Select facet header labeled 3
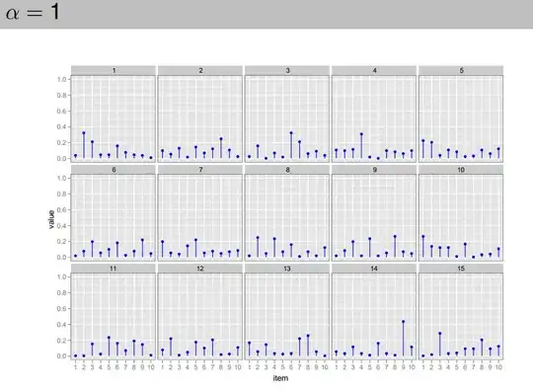This screenshot has width=533, height=392. pos(287,70)
